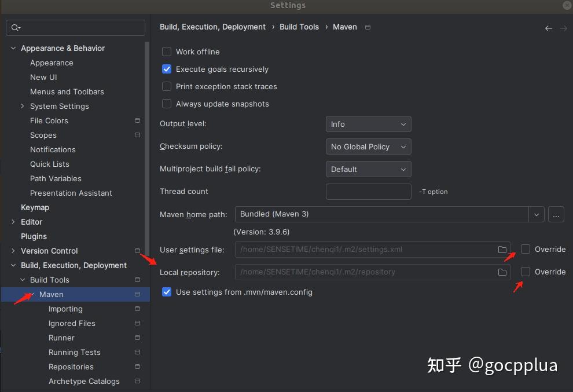
Task: Click the browse button for Maven home path
Action: tap(556, 214)
